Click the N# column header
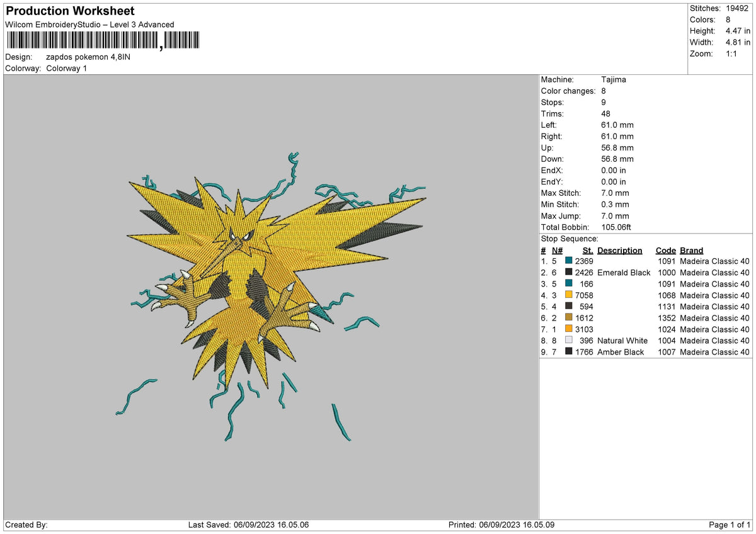 557,250
